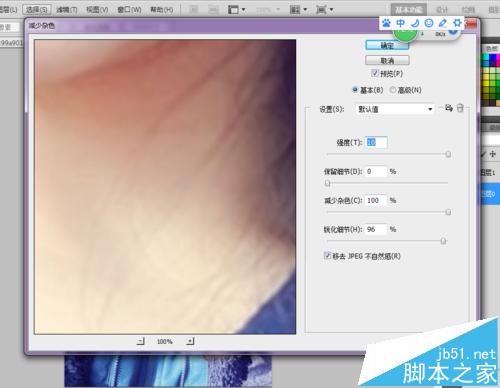500x388 pixels.
Task: Select the 基本(B) basic radio button
Action: click(x=355, y=90)
